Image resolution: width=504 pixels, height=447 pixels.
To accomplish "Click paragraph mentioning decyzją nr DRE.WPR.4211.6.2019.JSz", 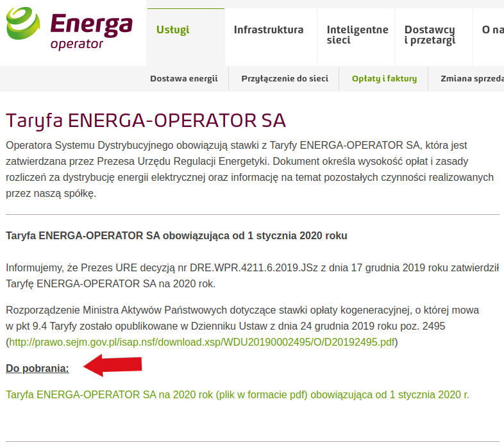I will (253, 276).
